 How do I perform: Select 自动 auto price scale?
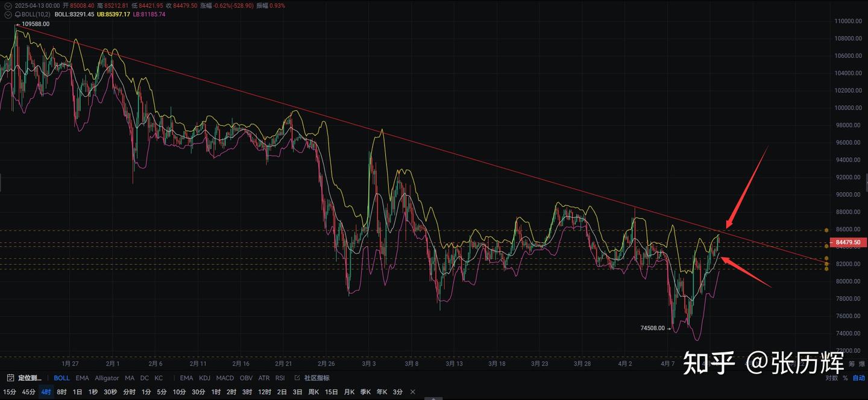click(x=859, y=378)
